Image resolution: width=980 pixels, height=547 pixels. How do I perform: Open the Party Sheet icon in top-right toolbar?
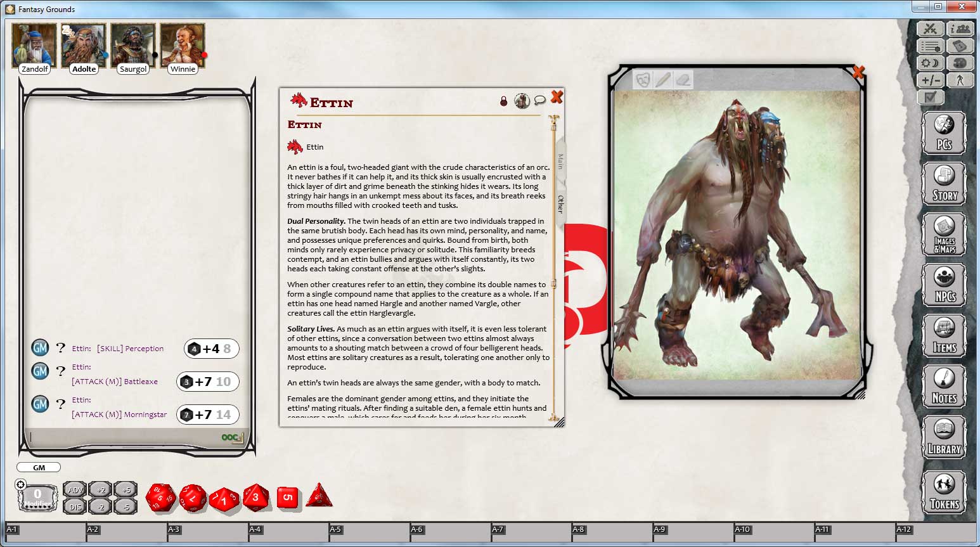[960, 28]
